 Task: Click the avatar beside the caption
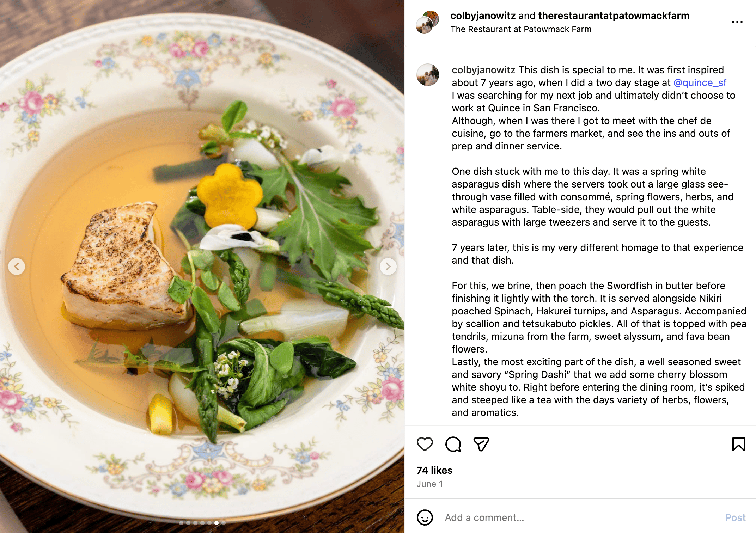[x=428, y=75]
